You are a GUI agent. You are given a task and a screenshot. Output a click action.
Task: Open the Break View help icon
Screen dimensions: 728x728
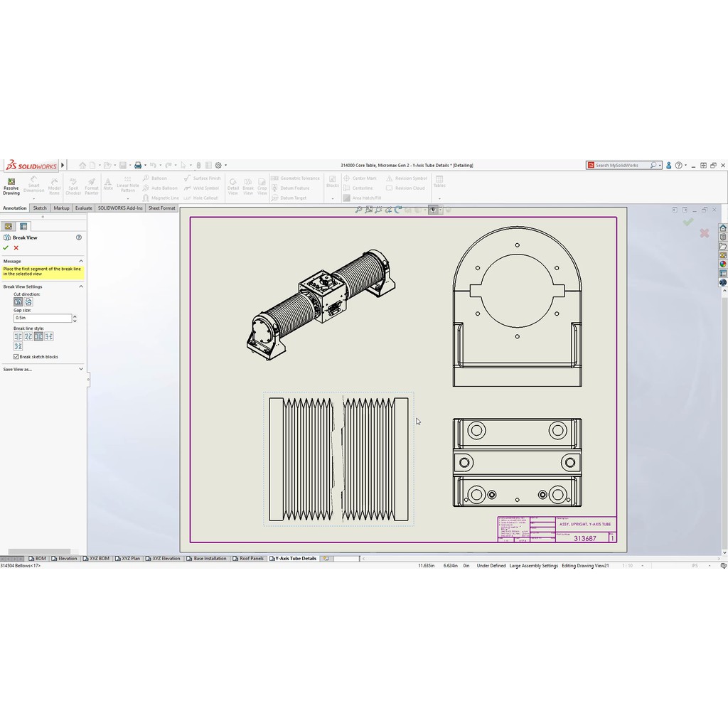tap(79, 237)
